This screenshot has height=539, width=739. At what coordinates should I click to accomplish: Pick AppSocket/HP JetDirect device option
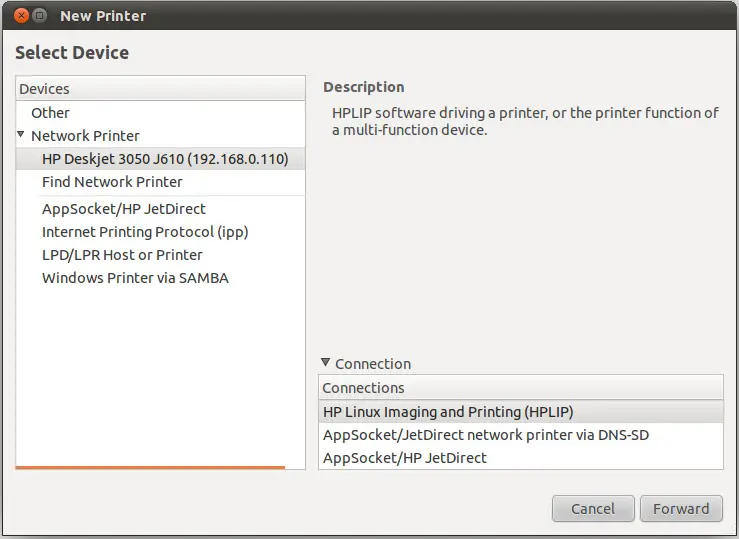point(123,209)
